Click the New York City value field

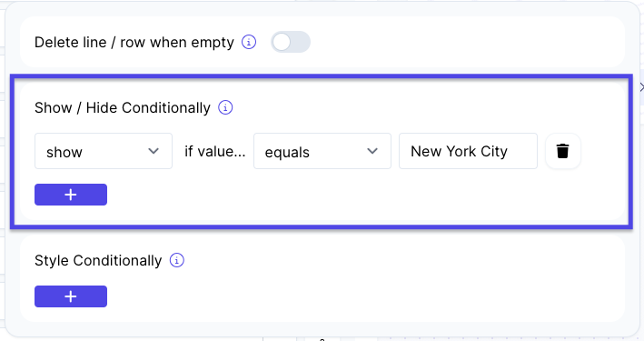tap(468, 151)
